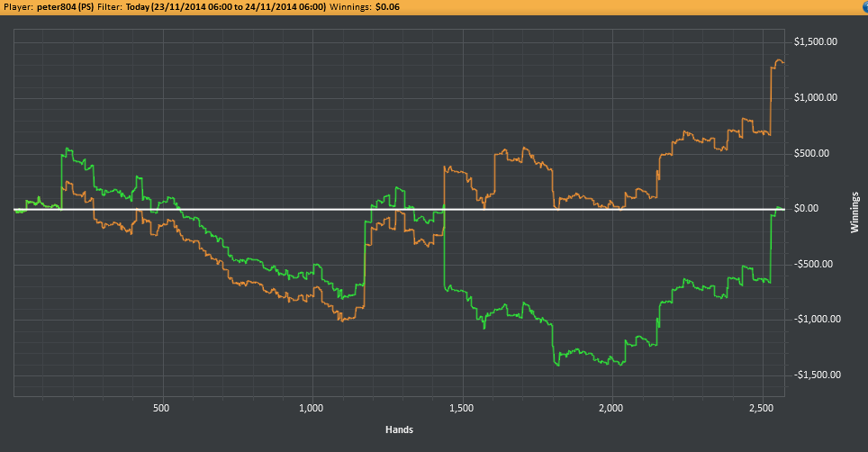Click the 2,500 hands tick label
Screen dimensions: 868x452
(x=761, y=408)
